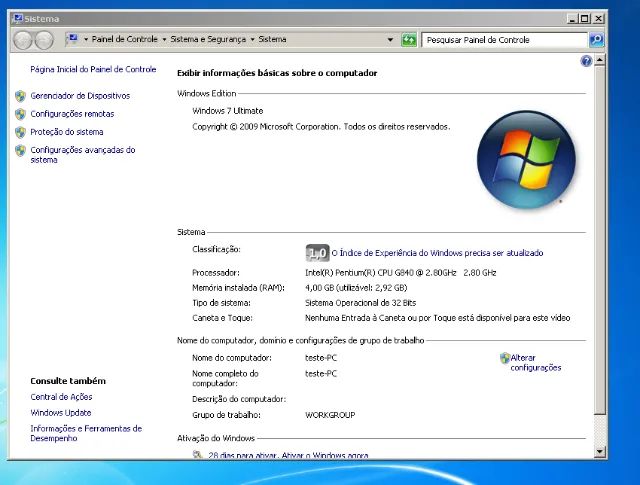Click Alterar configurações link
This screenshot has height=485, width=640.
tap(536, 363)
